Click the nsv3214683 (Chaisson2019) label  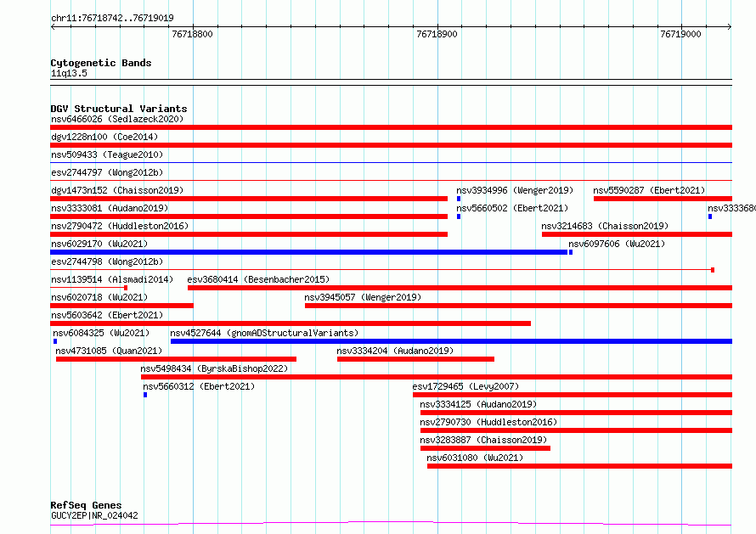(x=605, y=226)
